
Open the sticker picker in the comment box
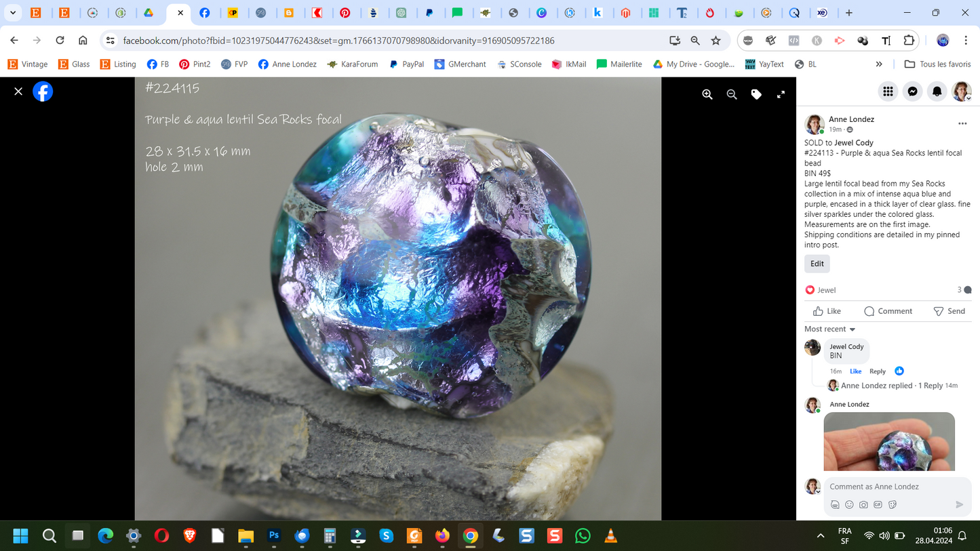tap(893, 505)
